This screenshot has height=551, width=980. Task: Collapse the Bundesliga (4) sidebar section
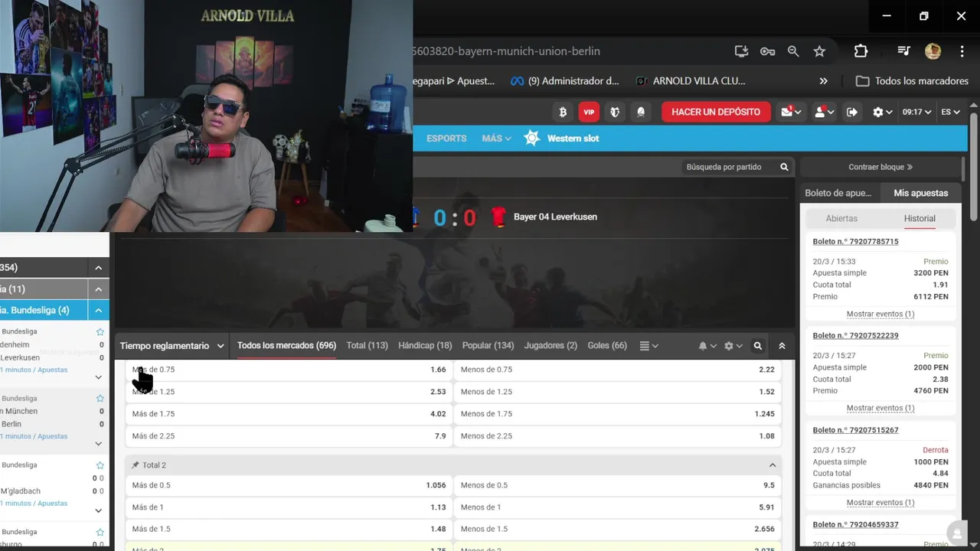point(99,310)
